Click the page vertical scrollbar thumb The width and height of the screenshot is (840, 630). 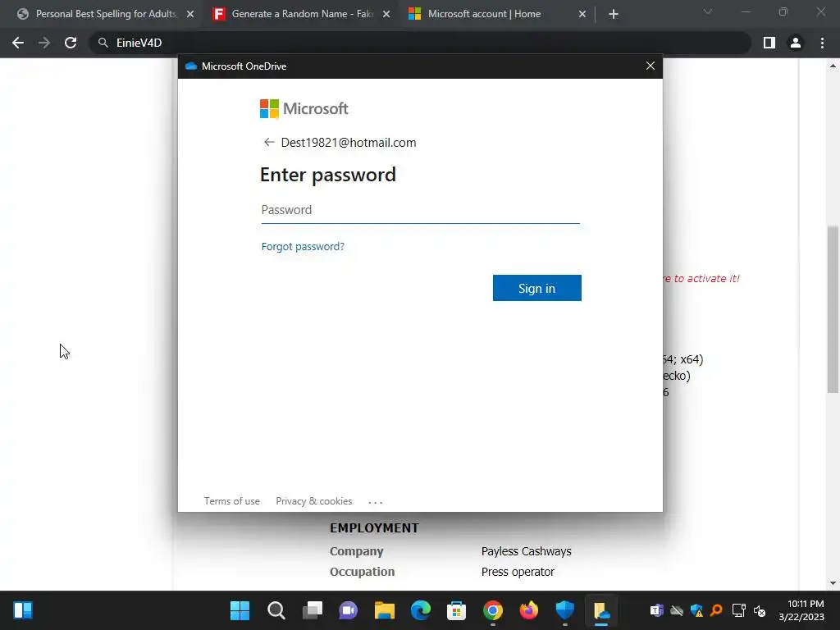[833, 309]
